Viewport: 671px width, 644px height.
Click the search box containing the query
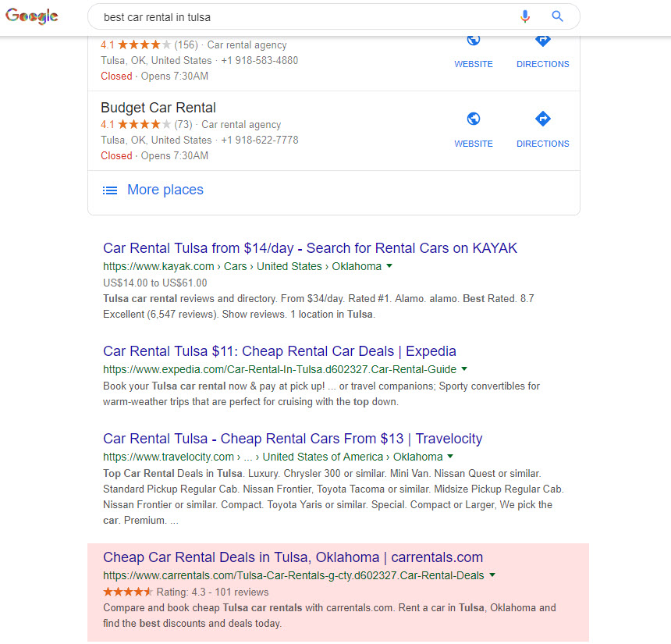[304, 16]
